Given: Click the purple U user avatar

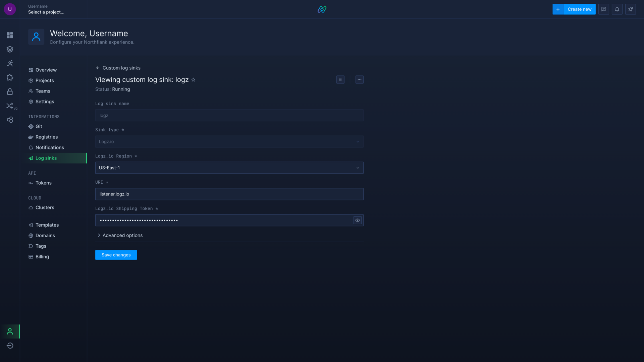Looking at the screenshot, I should point(10,9).
